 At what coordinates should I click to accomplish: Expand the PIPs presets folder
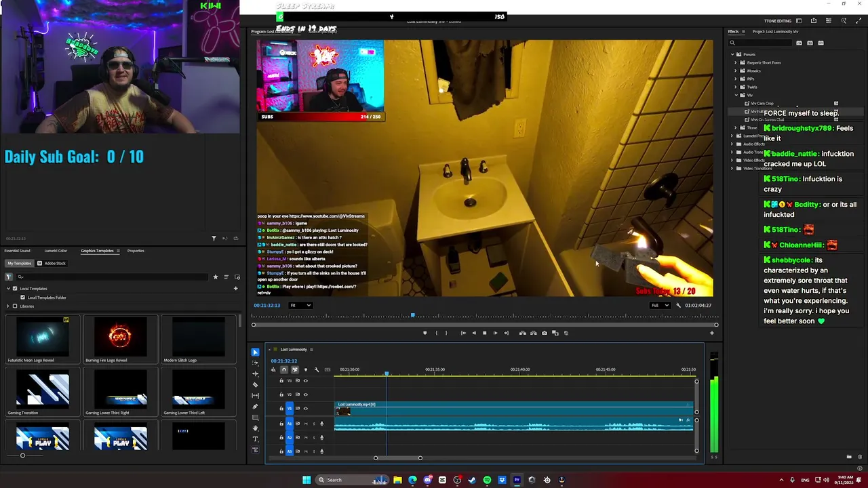point(736,79)
